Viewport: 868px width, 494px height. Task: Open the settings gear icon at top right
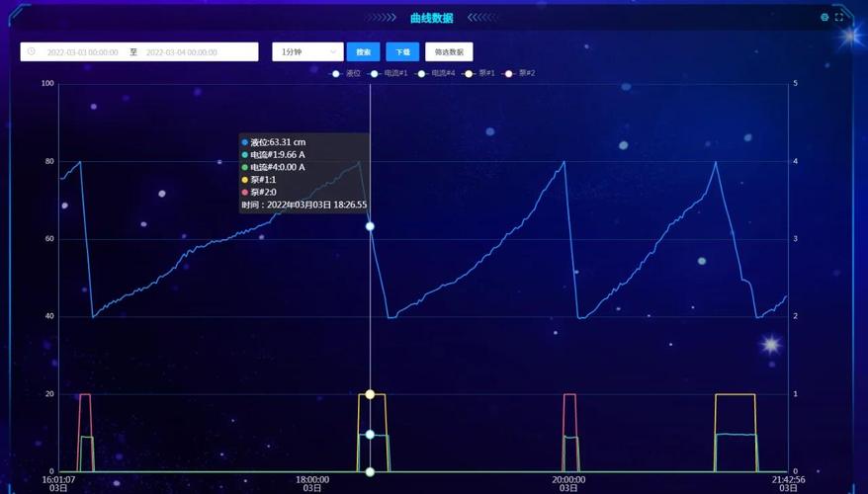825,17
